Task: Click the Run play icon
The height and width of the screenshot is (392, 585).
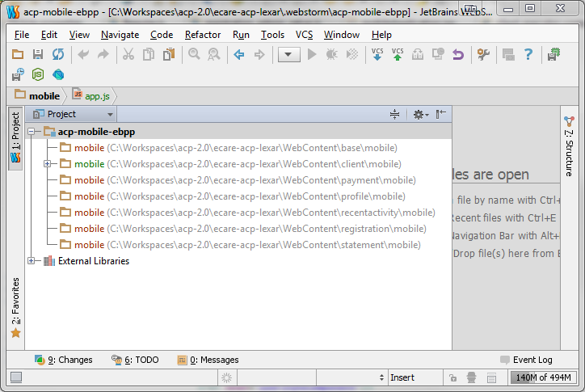Action: click(312, 54)
